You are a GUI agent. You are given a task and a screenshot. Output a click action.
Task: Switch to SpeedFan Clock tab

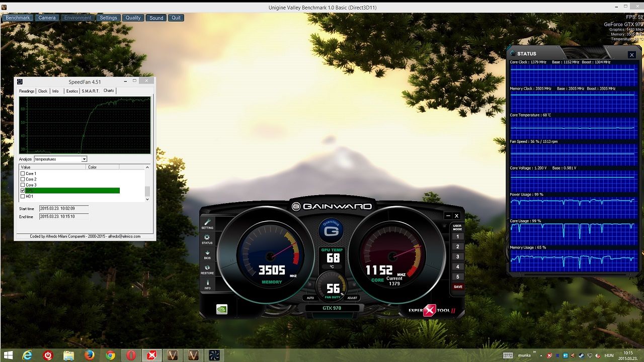click(43, 91)
